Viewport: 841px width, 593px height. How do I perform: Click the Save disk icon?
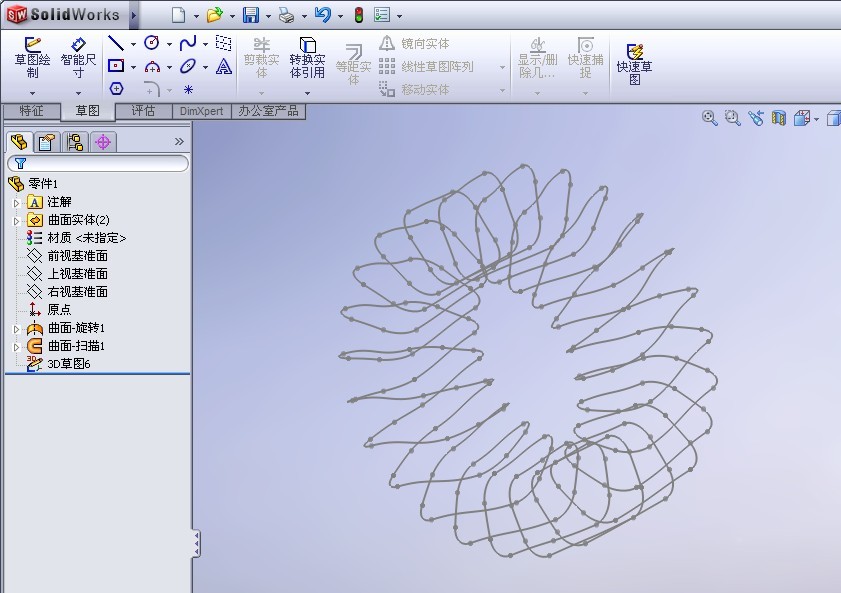(250, 15)
